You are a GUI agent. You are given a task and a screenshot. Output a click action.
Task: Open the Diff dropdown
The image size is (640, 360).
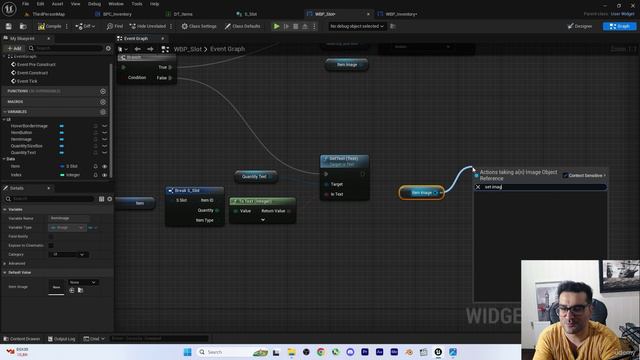[85, 26]
